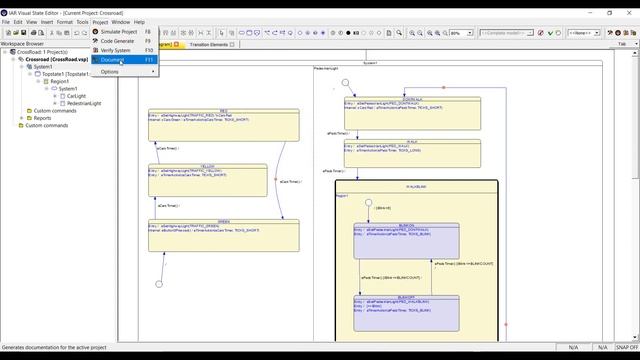Image resolution: width=640 pixels, height=360 pixels.
Task: Select the transition arrow tool
Action: [x=267, y=33]
